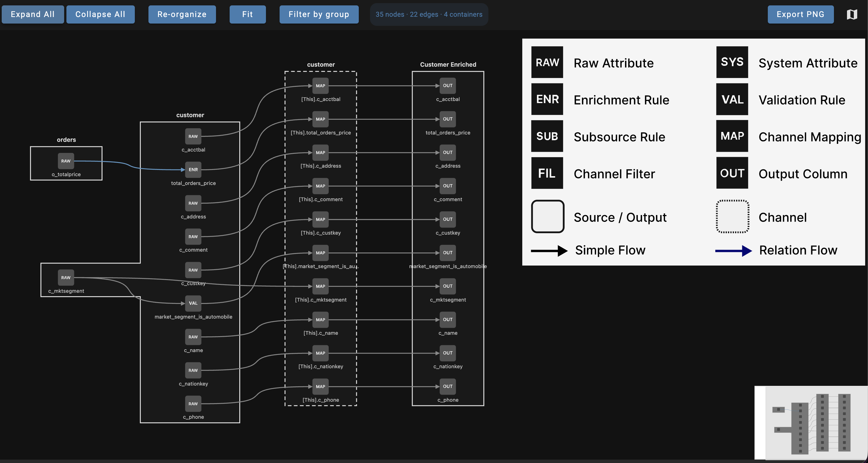Click the OUT legend icon
The image size is (868, 463).
732,173
